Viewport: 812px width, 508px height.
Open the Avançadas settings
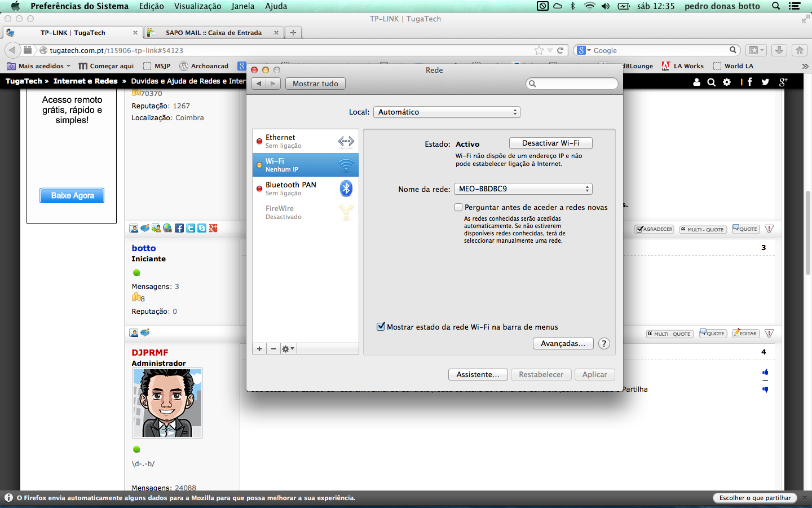pos(563,343)
